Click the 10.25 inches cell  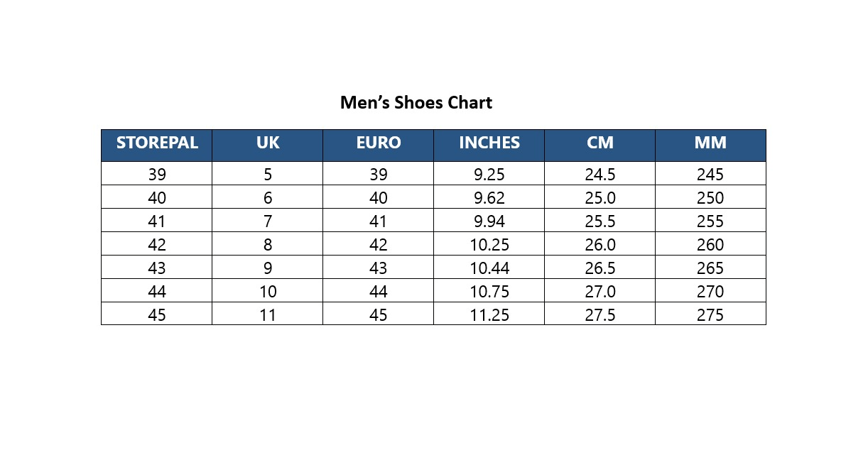(489, 244)
